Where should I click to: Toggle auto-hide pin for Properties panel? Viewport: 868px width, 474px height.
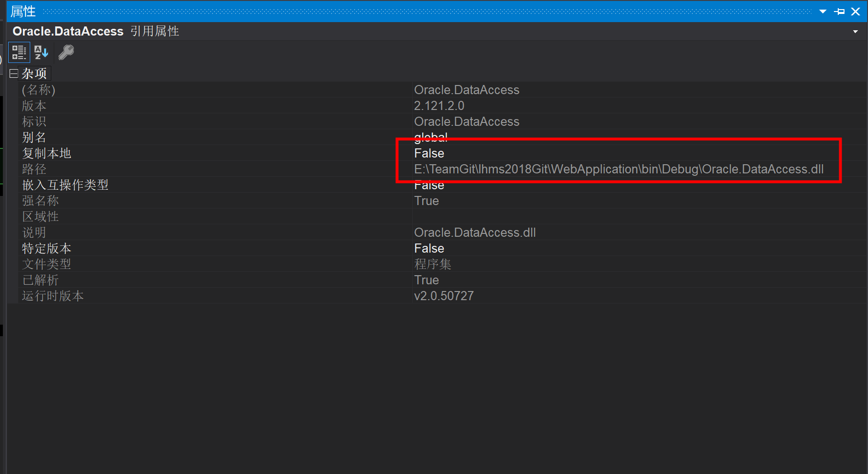pos(839,12)
